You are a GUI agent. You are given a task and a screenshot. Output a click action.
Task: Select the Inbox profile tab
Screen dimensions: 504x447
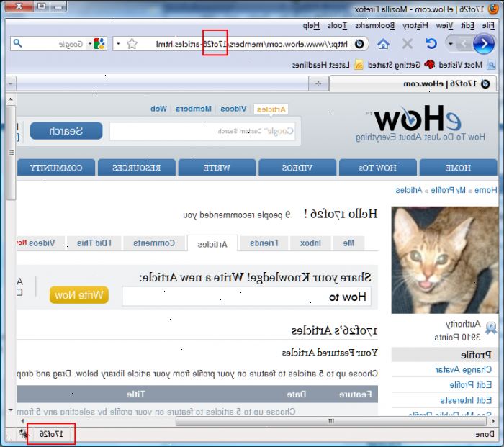pos(310,243)
